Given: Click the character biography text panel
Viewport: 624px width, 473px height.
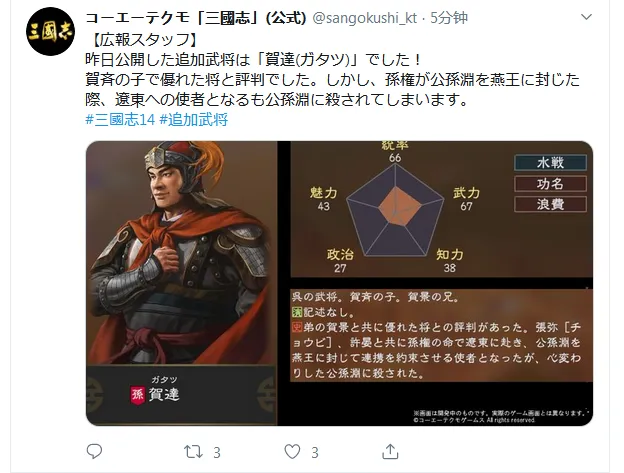Looking at the screenshot, I should click(x=441, y=335).
